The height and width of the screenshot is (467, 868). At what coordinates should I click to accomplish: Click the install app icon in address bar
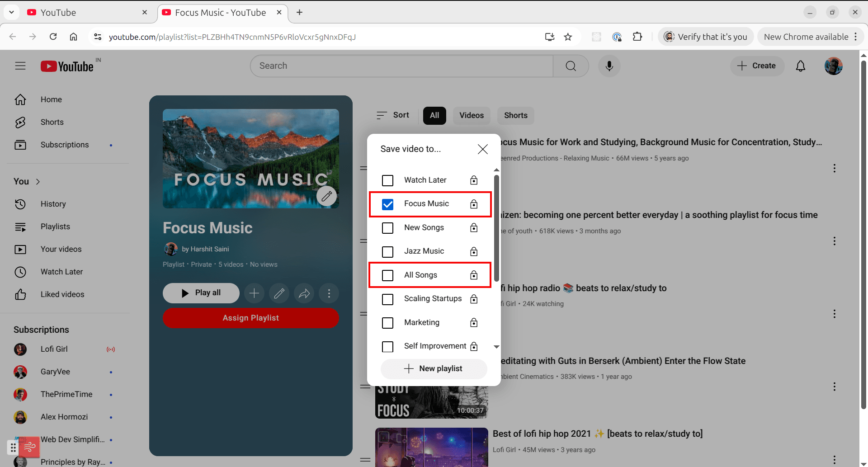pyautogui.click(x=549, y=37)
